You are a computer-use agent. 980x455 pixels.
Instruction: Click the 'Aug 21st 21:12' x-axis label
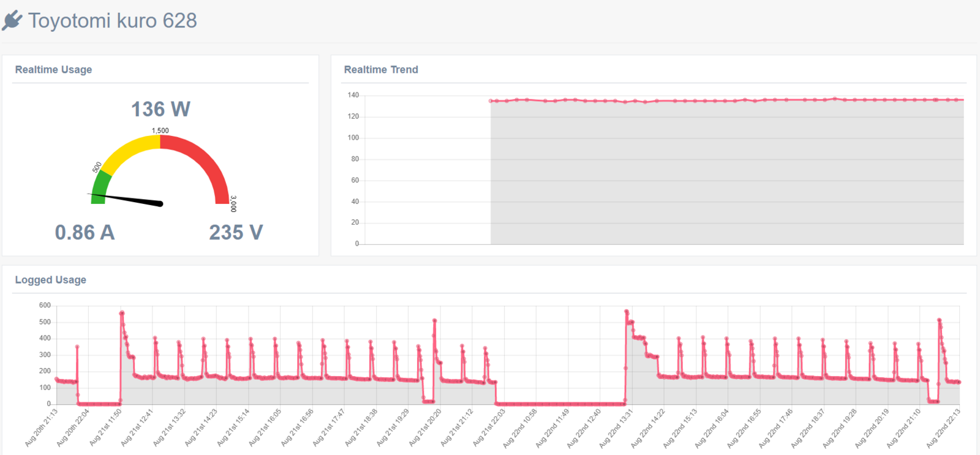click(x=458, y=427)
